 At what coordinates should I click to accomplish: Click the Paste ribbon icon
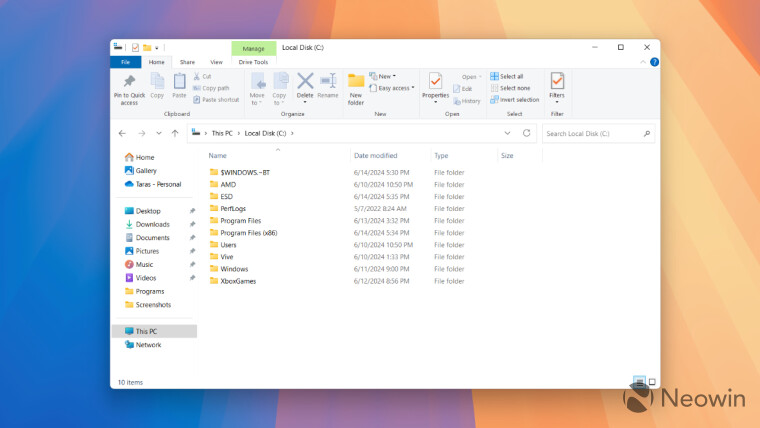click(179, 81)
